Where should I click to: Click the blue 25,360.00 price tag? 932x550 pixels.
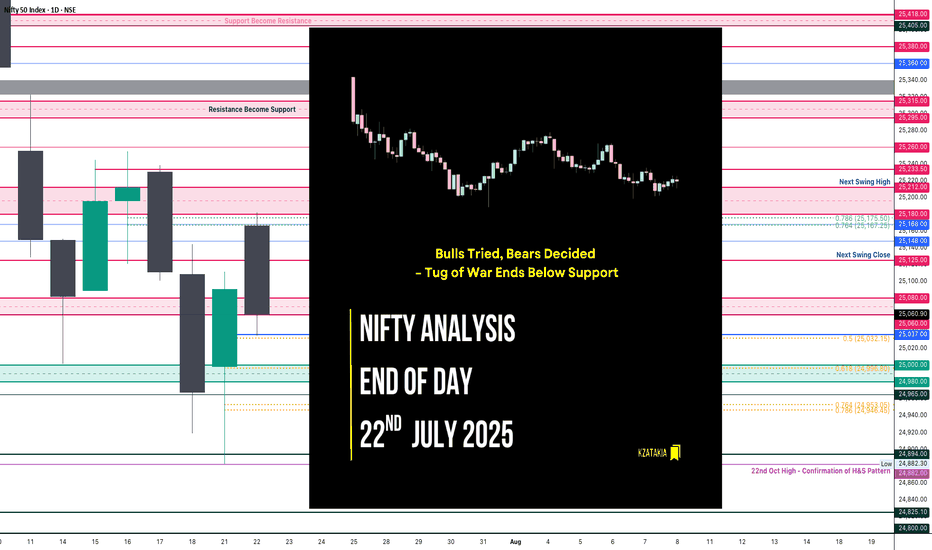[912, 63]
